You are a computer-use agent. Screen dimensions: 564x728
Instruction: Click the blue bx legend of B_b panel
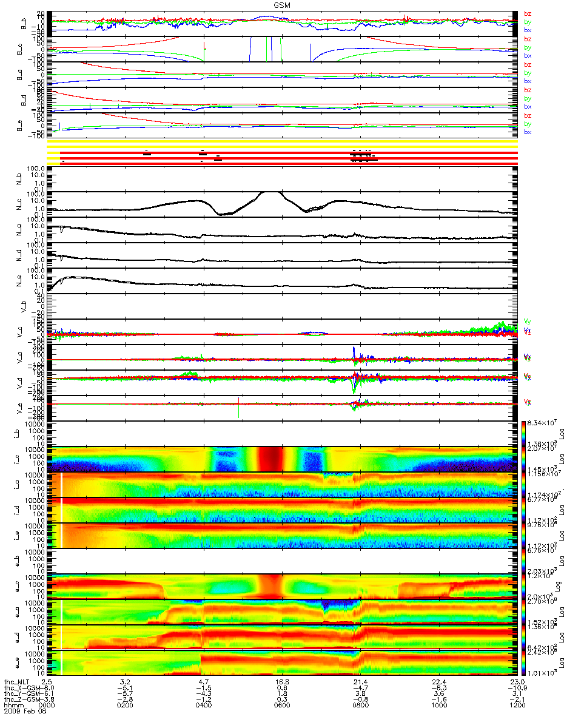click(527, 30)
